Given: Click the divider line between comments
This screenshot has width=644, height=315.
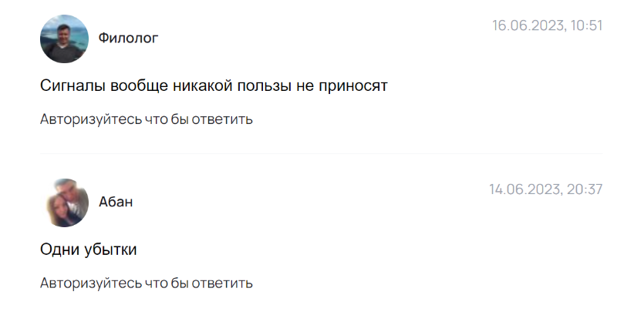Looking at the screenshot, I should click(x=321, y=154).
